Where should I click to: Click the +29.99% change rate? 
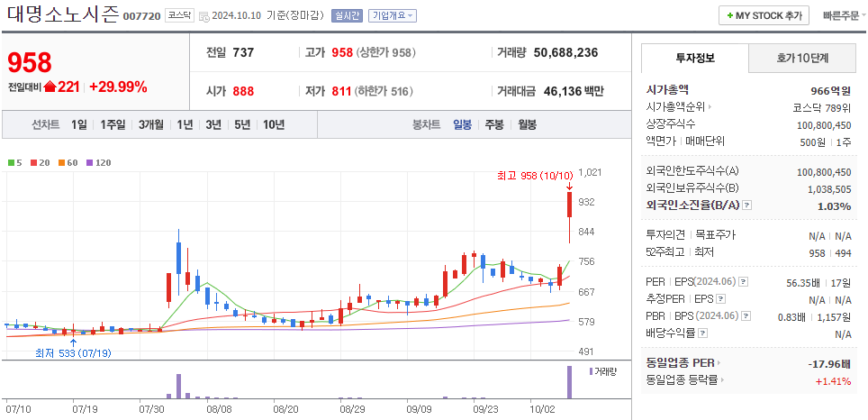[118, 87]
